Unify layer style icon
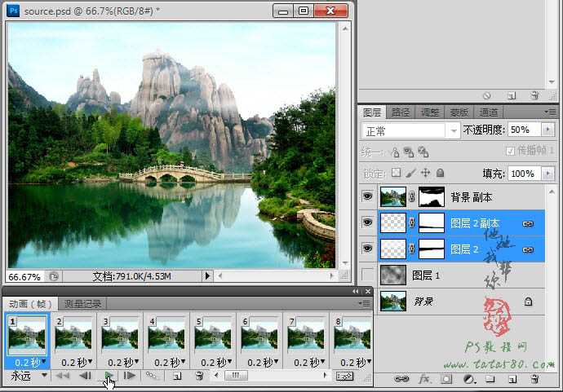Screen dimensions: 563x392 coord(423,152)
